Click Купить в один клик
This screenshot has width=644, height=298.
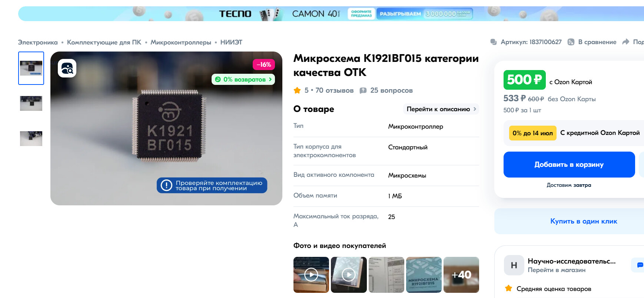pyautogui.click(x=584, y=221)
